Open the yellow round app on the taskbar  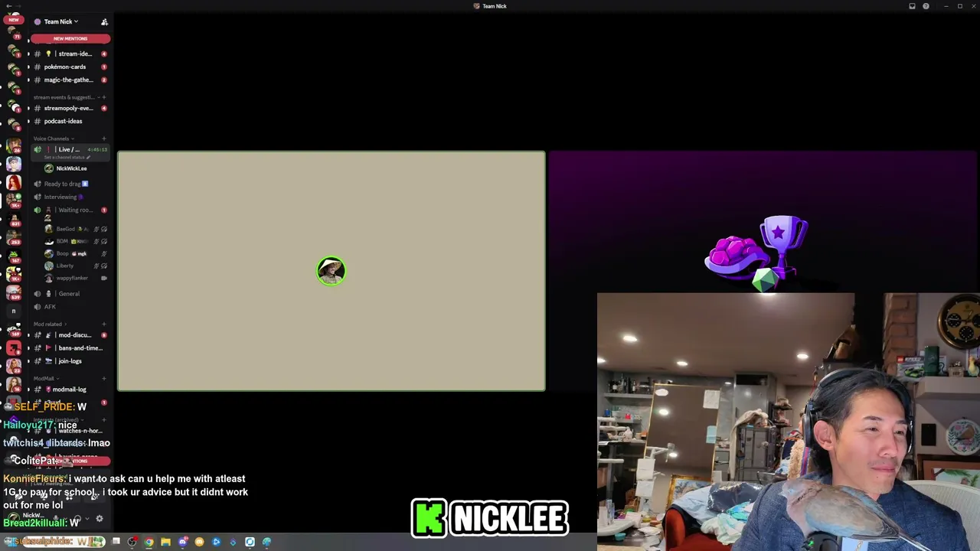pyautogui.click(x=200, y=542)
